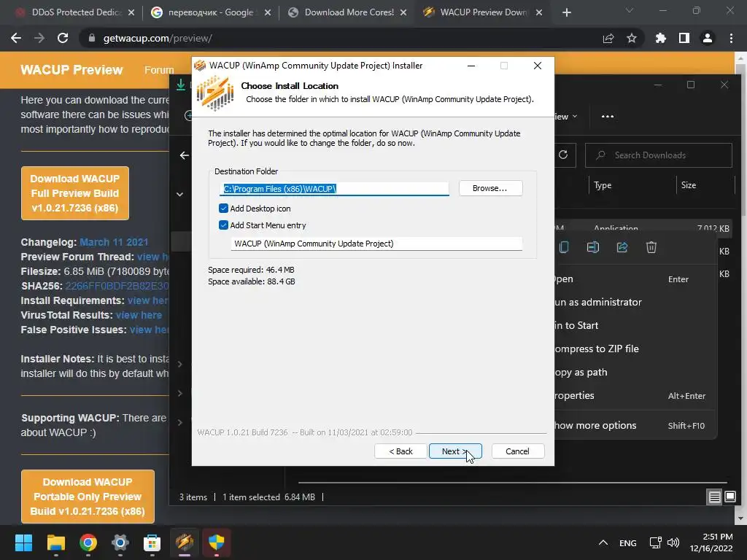Viewport: 747px width, 560px height.
Task: Click the Search Downloads box
Action: (x=659, y=155)
